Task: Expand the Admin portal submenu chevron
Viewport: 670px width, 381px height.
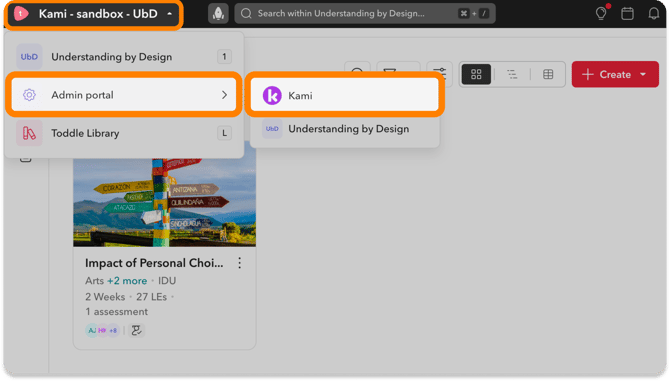Action: coord(224,95)
